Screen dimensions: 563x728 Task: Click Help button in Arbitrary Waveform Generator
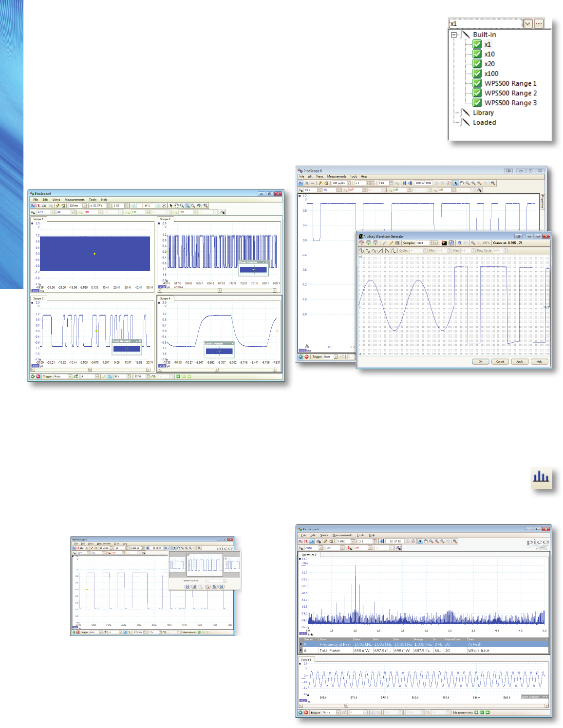539,362
